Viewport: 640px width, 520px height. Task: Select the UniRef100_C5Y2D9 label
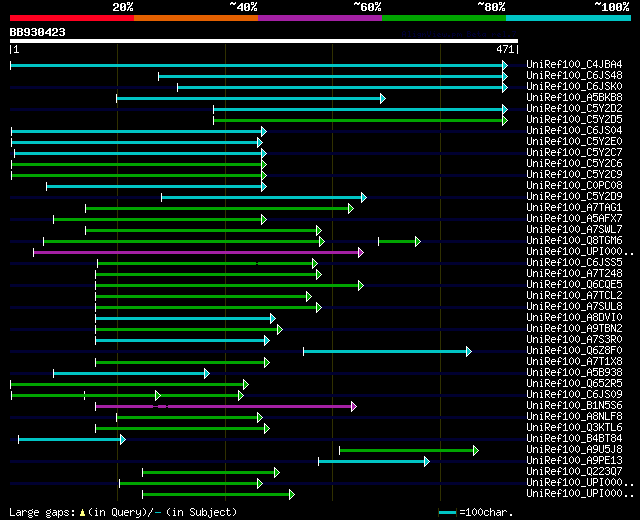coord(574,197)
